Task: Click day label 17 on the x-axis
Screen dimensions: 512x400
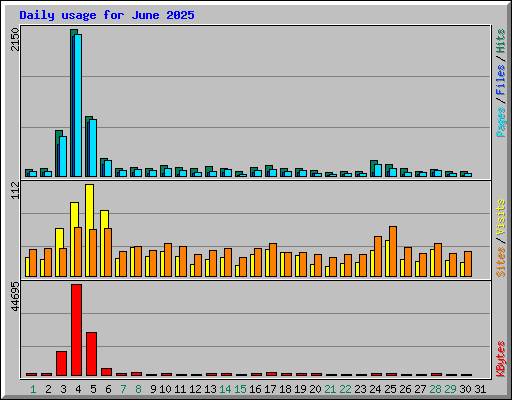Action: (270, 389)
